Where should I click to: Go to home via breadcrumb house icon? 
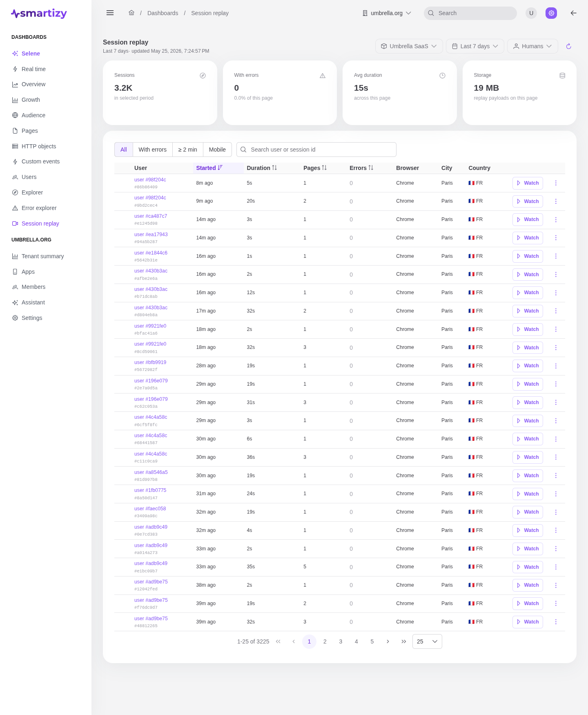coord(131,13)
